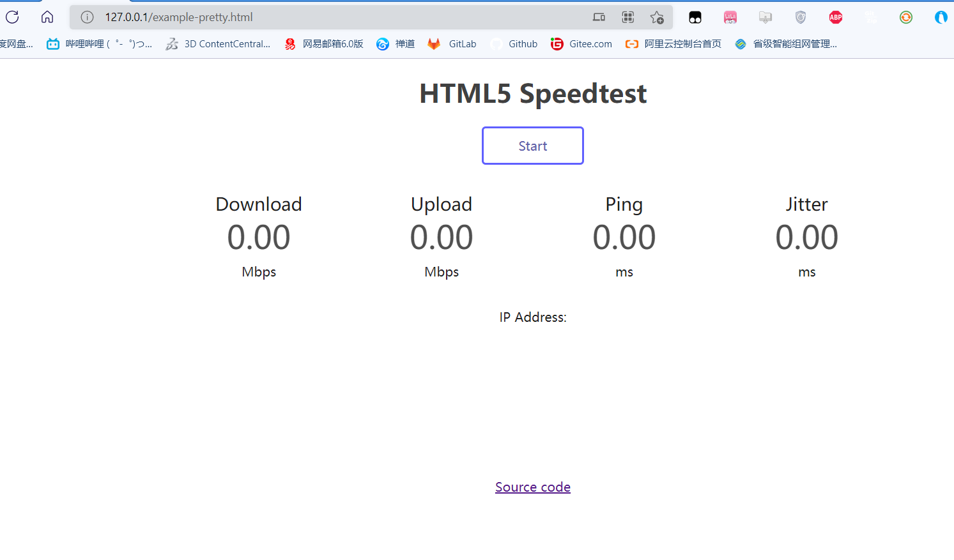Open the 网易邮箱6.0版 bookmark
The height and width of the screenshot is (560, 954).
coord(324,43)
